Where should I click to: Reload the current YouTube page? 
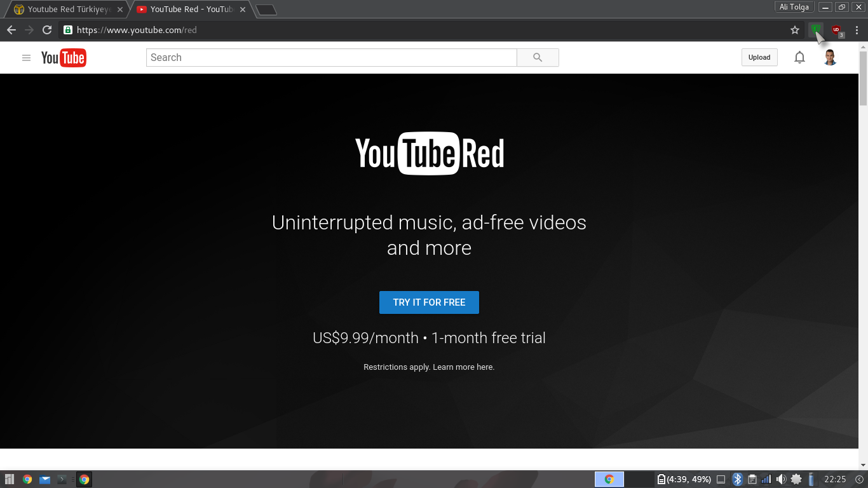47,30
